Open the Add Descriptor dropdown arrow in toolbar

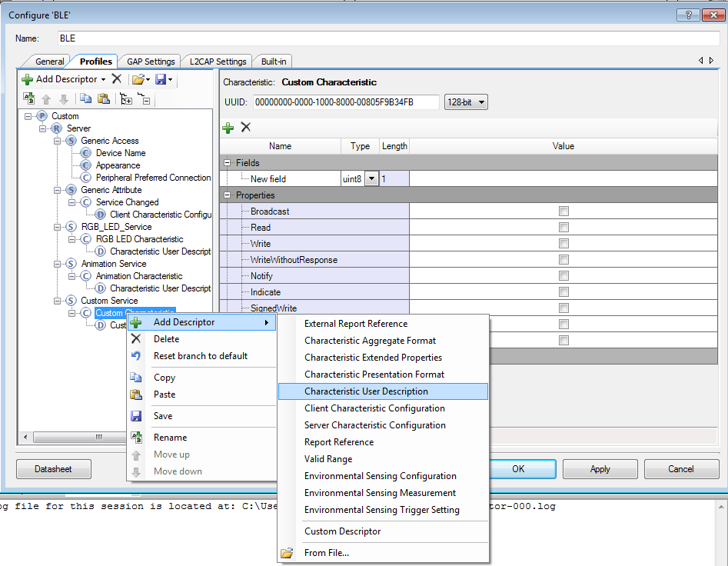tap(104, 80)
